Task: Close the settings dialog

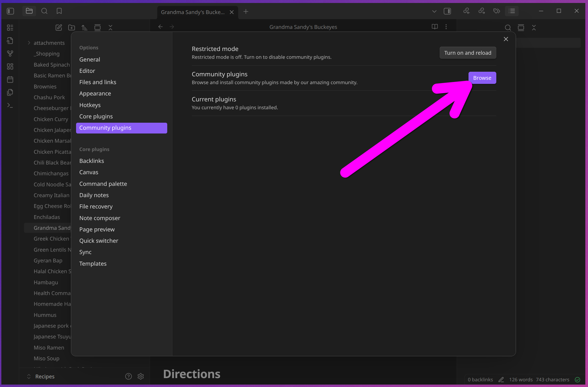Action: [506, 39]
